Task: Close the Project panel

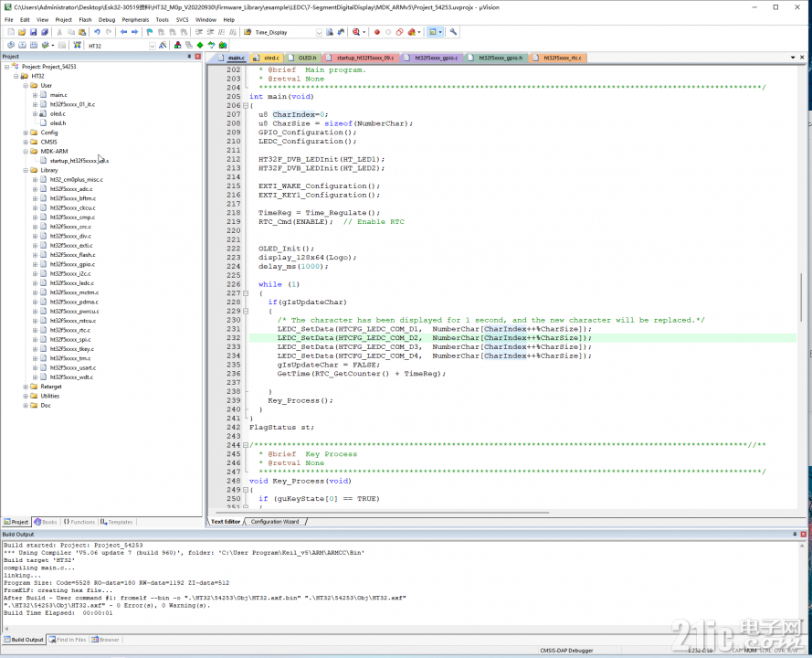Action: pyautogui.click(x=198, y=57)
